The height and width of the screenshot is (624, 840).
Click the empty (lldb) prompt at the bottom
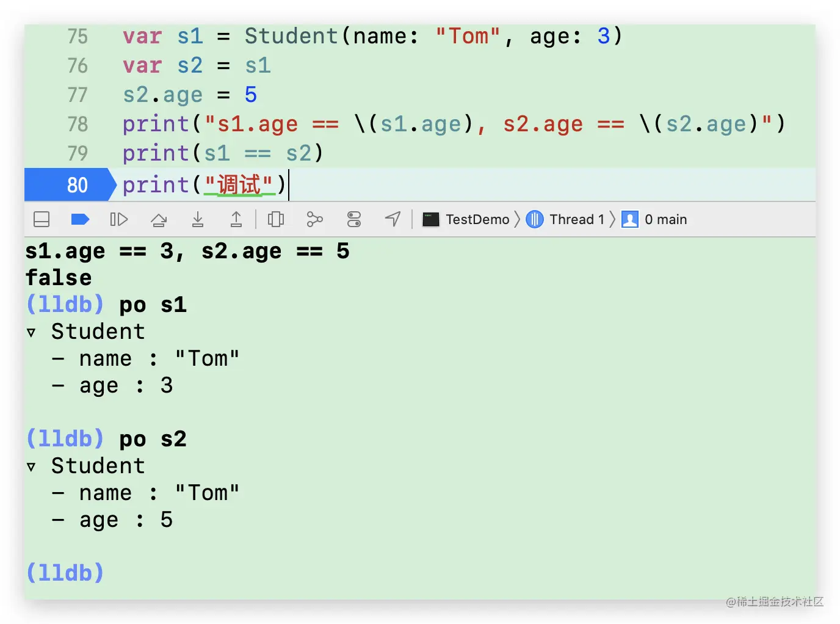pyautogui.click(x=65, y=573)
